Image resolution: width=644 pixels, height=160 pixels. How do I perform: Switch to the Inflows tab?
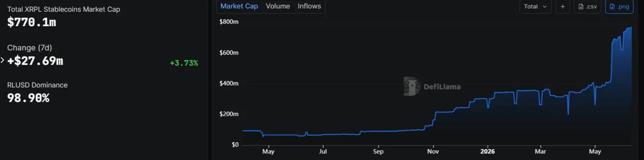tap(309, 6)
